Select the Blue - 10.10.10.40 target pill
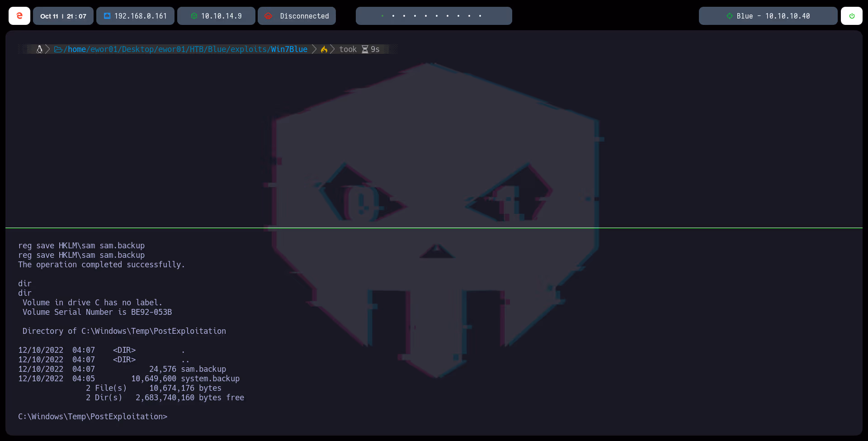This screenshot has height=441, width=868. tap(768, 15)
